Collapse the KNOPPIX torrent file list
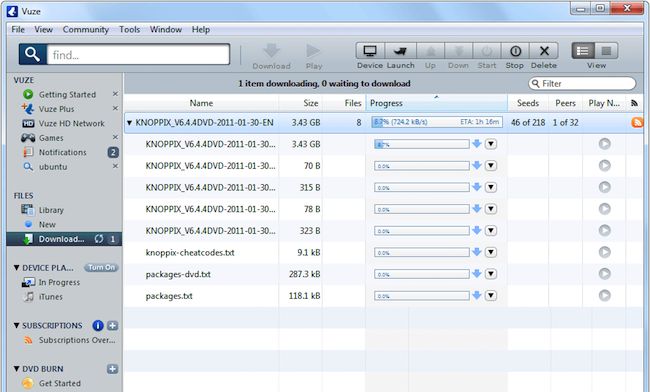Viewport: 650px width, 392px height. point(129,123)
